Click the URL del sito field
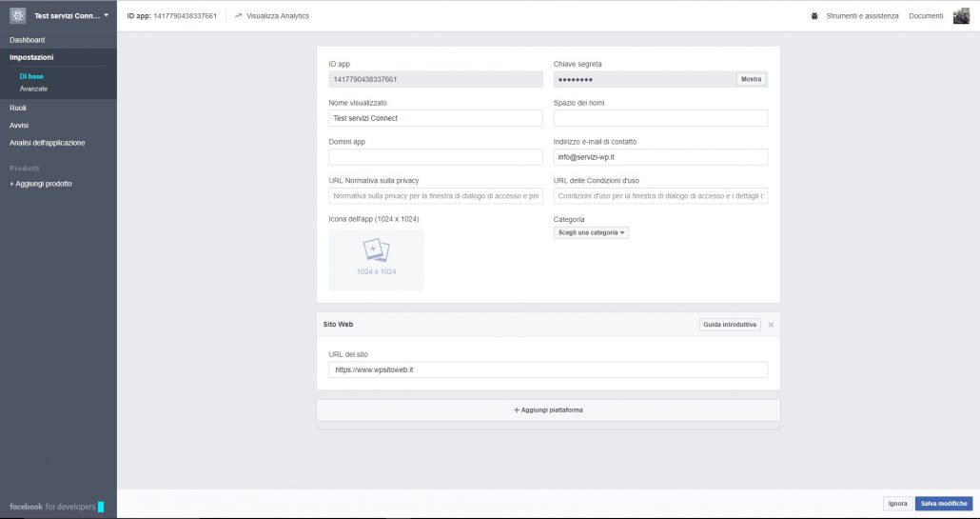The width and height of the screenshot is (980, 519). [548, 369]
